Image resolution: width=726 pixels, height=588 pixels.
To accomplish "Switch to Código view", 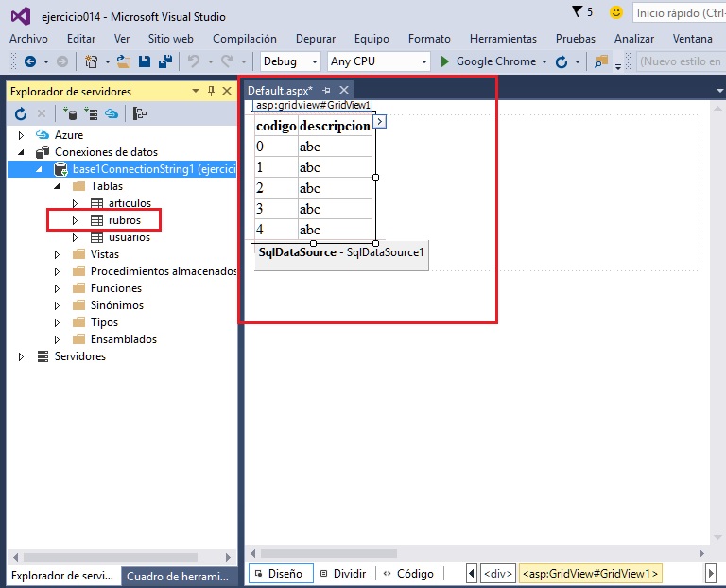I will pos(408,574).
